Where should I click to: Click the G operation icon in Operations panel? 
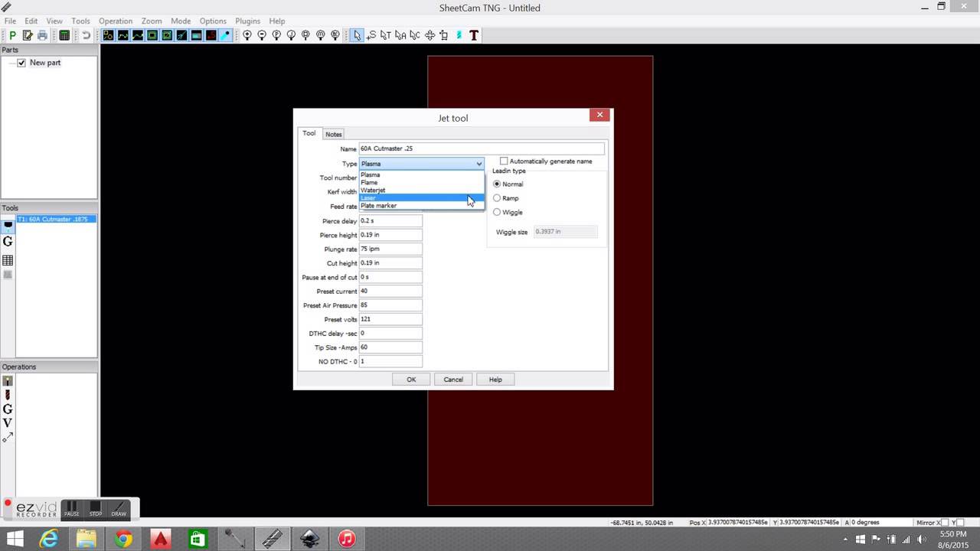(8, 409)
